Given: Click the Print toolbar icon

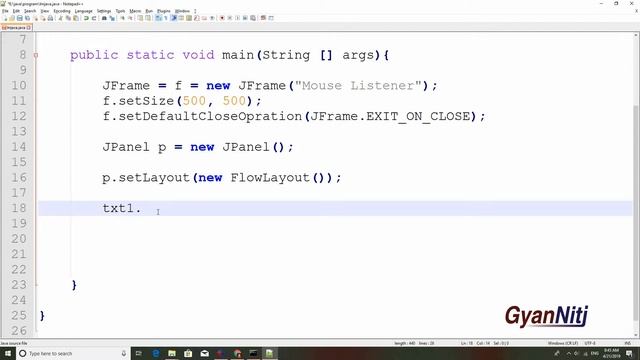Looking at the screenshot, I should 50,18.
